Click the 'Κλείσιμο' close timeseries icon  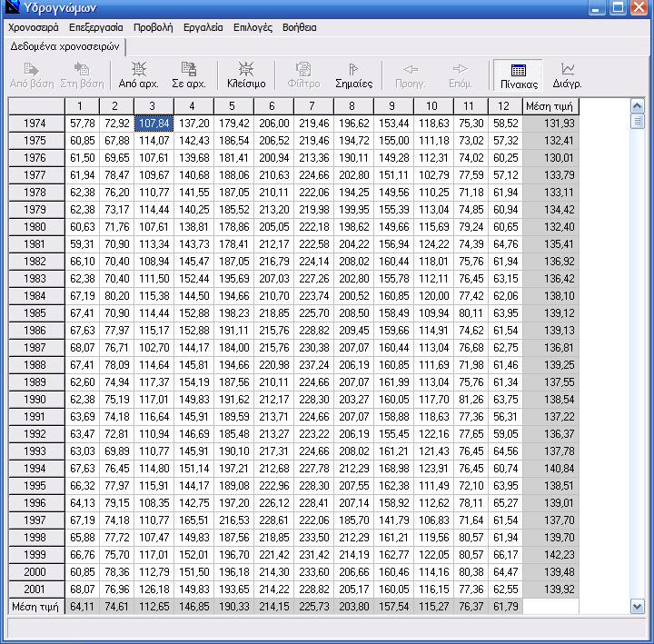(246, 75)
